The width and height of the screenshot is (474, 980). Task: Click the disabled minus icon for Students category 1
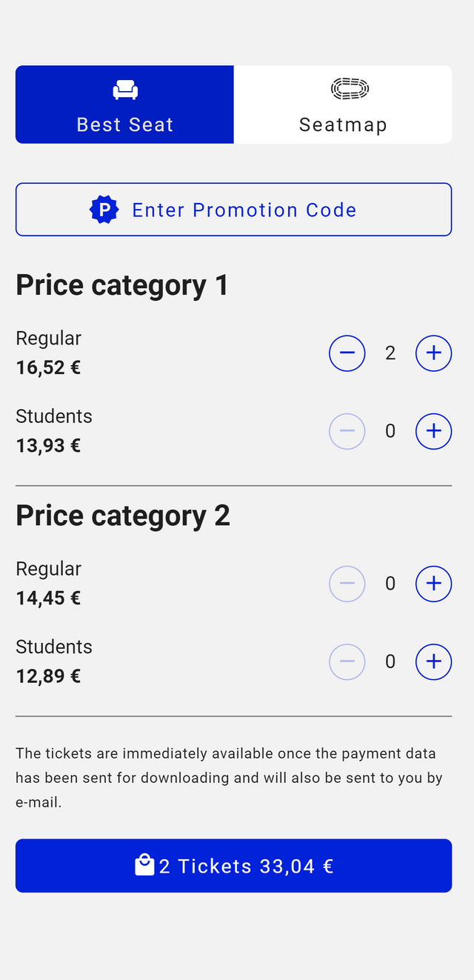(x=347, y=431)
